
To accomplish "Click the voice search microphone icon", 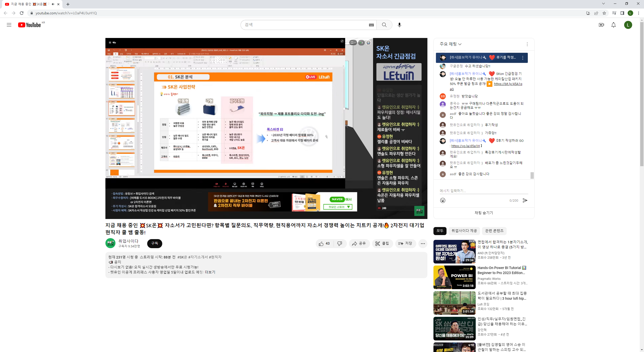I will [x=399, y=25].
